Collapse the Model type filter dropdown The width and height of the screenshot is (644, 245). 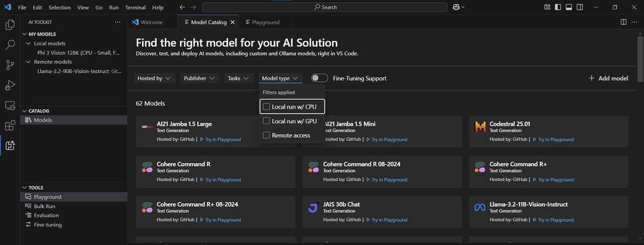pos(281,78)
